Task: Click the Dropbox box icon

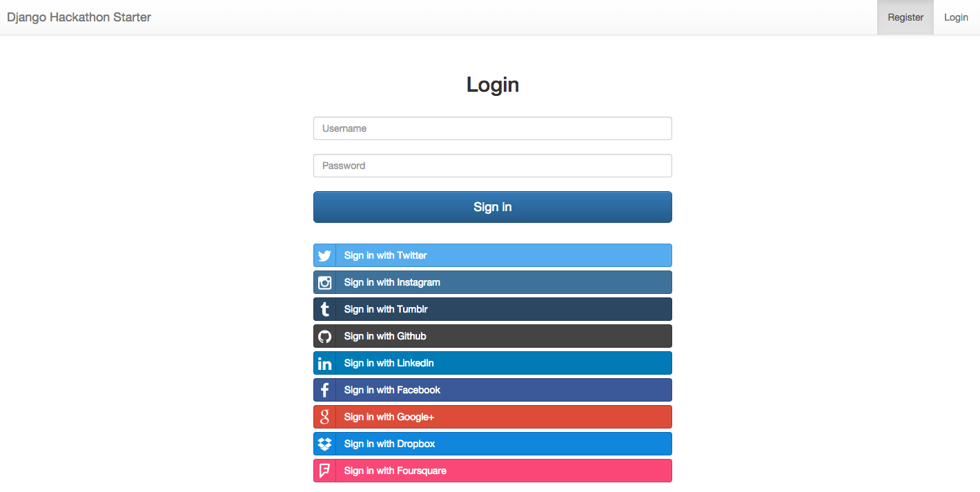Action: click(x=324, y=444)
